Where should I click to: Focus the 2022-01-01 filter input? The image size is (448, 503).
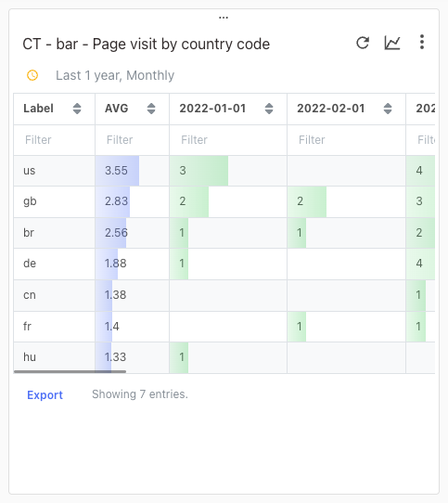pos(228,140)
